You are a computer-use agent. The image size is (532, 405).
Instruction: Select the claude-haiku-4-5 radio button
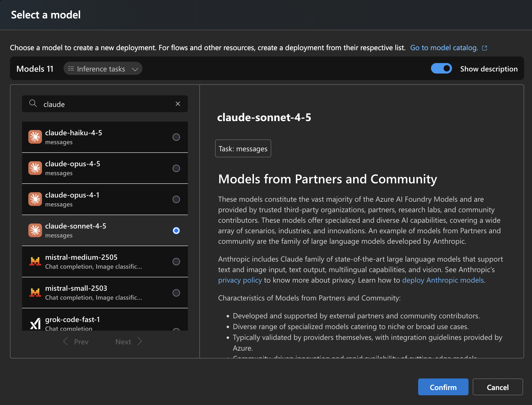176,137
